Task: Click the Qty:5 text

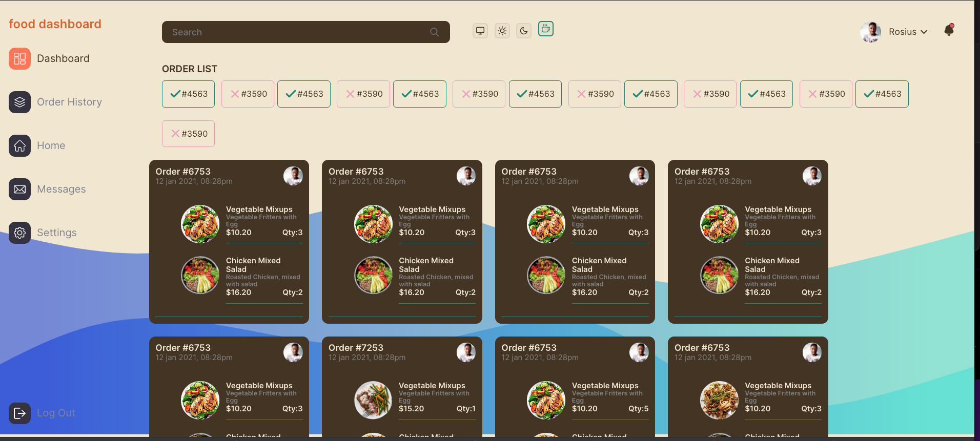Action: point(639,409)
